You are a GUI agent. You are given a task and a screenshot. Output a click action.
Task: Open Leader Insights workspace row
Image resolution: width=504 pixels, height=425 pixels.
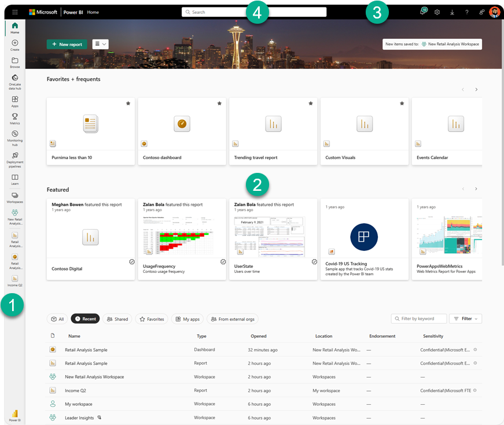point(263,417)
